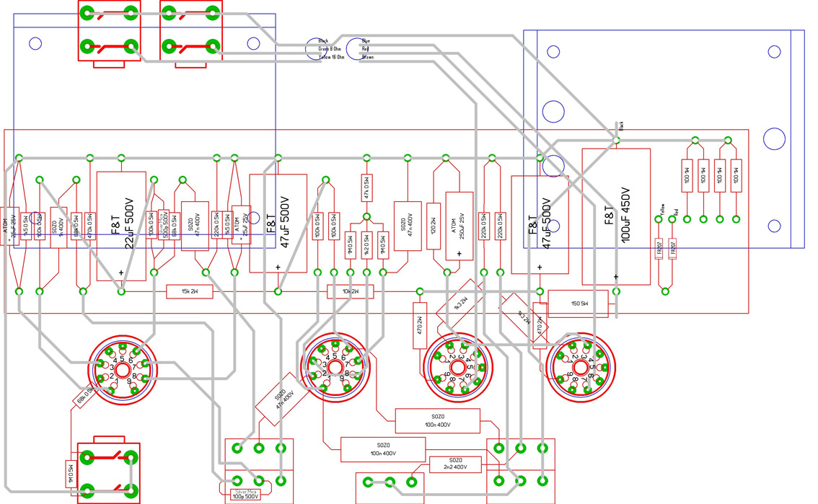Click the Silver Mica 500p 500V capacitor
The width and height of the screenshot is (818, 504).
[163, 225]
